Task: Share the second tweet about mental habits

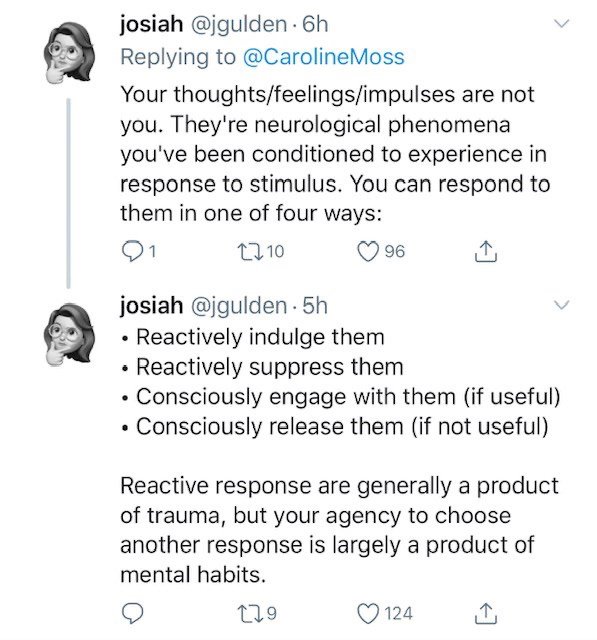Action: click(x=486, y=613)
